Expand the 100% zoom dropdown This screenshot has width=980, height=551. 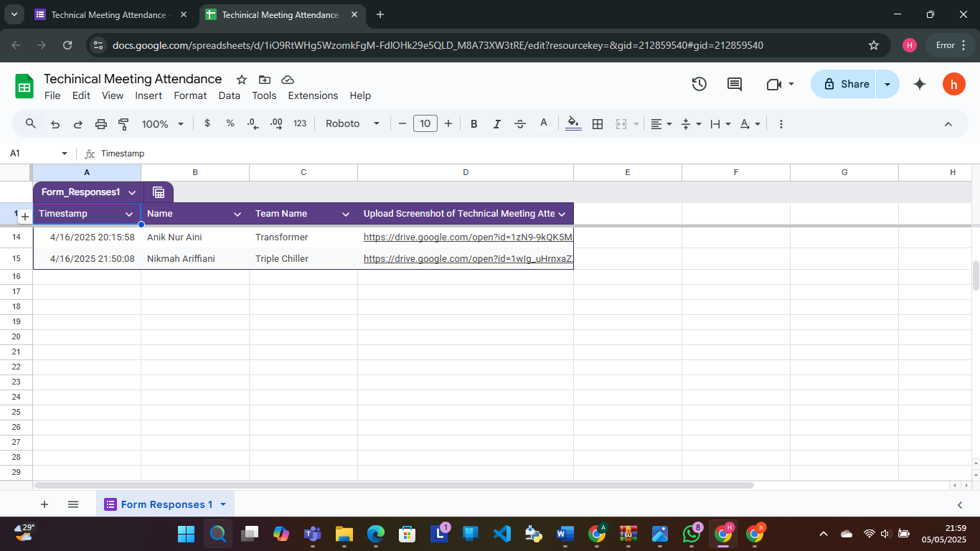(163, 124)
